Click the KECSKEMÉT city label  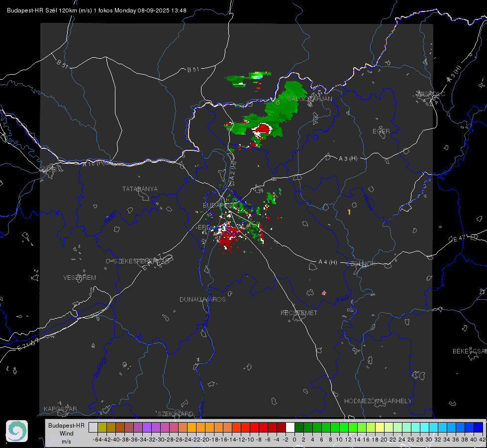[x=299, y=313]
